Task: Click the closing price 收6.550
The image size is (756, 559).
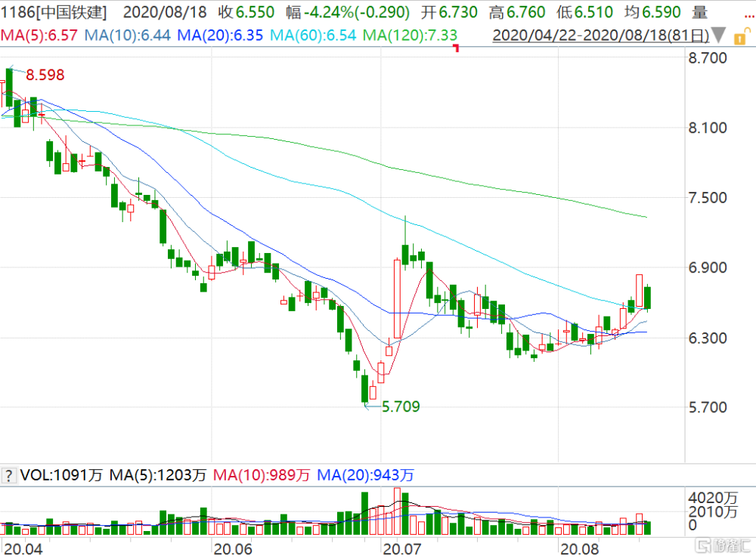Action: (x=246, y=12)
